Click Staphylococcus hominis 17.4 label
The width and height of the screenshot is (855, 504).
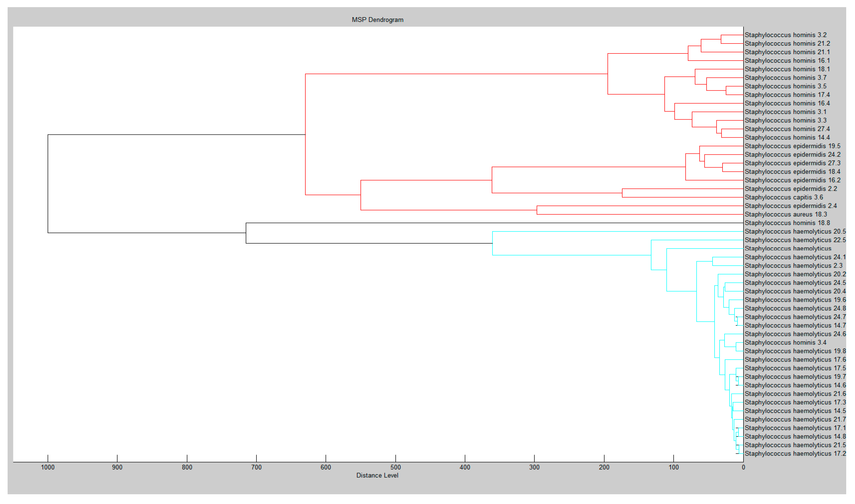pyautogui.click(x=787, y=95)
